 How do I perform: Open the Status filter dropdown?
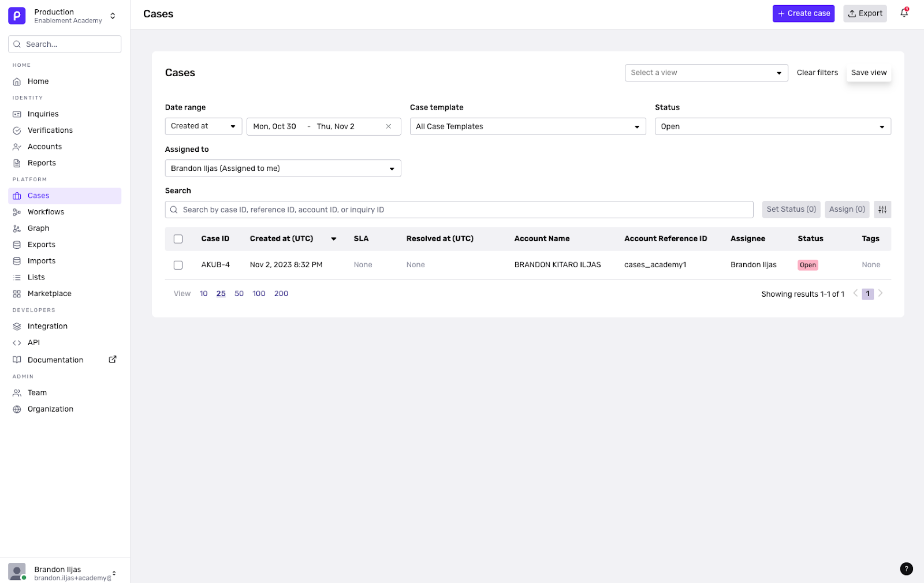pos(773,126)
